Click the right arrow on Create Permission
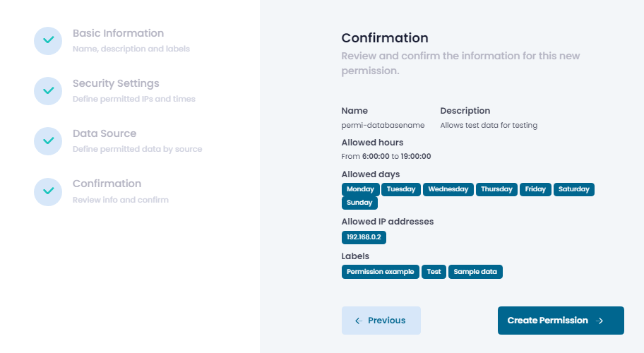 [x=600, y=321]
